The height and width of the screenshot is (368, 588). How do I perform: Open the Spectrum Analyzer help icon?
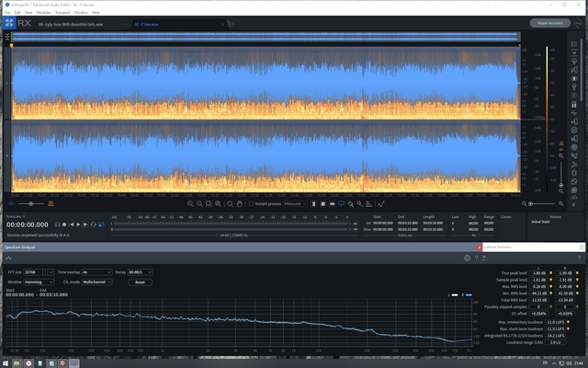coord(477,259)
